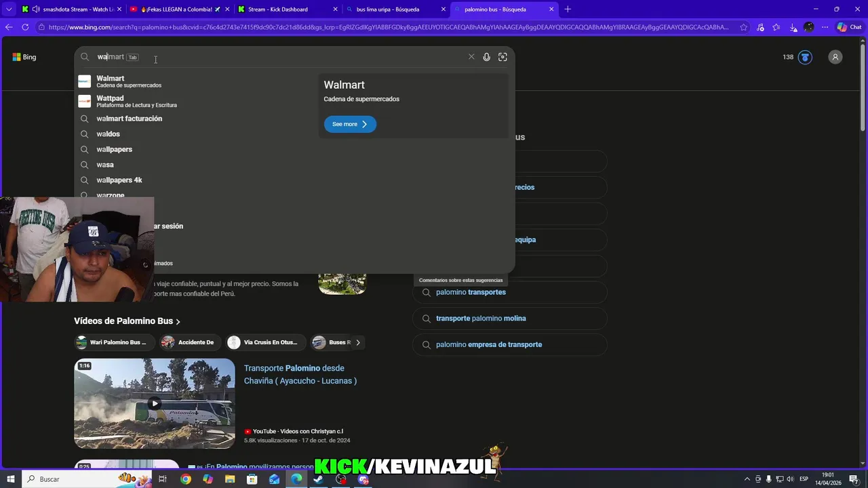Open Steam from taskbar
The height and width of the screenshot is (488, 868).
pos(319,479)
